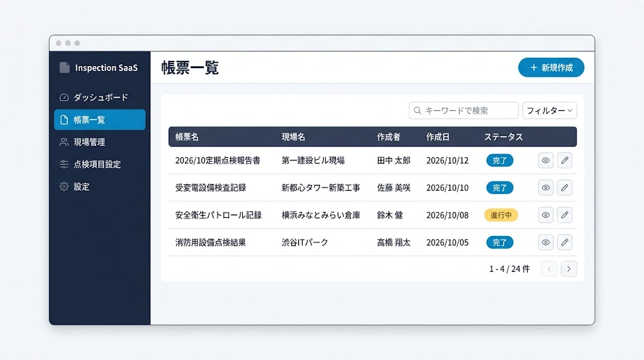Click site name 第一建設ビル現場
The width and height of the screenshot is (644, 360).
[313, 160]
